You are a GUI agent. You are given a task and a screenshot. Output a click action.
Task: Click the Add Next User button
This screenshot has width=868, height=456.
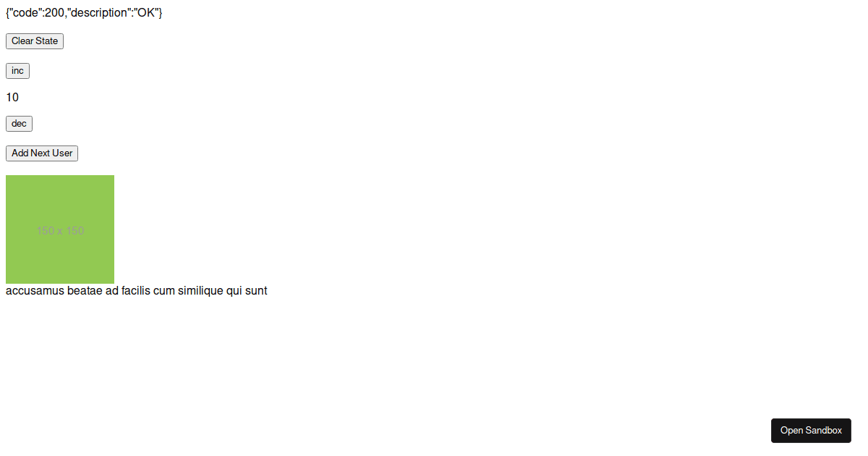coord(42,153)
